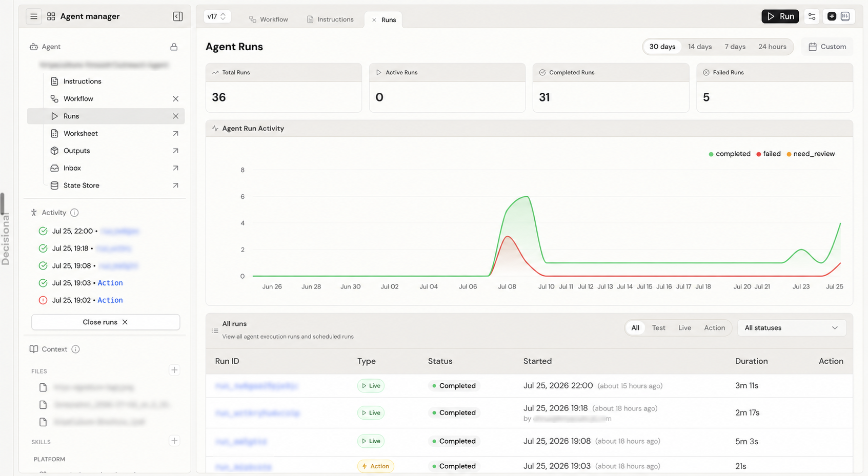This screenshot has height=476, width=868.
Task: Open the run ID link started Jul 25, 2026 22:00
Action: 256,386
